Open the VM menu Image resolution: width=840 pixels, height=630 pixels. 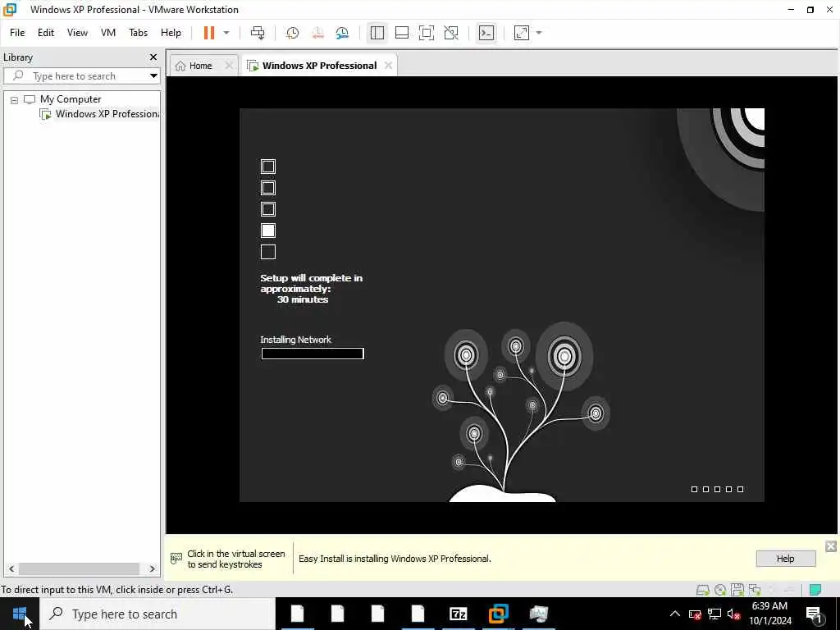108,33
